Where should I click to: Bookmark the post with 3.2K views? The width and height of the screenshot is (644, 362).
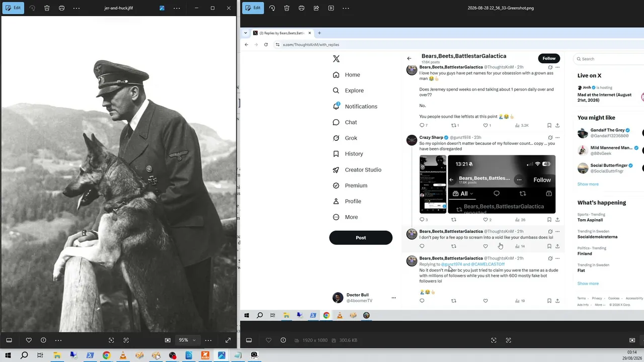[x=549, y=125]
